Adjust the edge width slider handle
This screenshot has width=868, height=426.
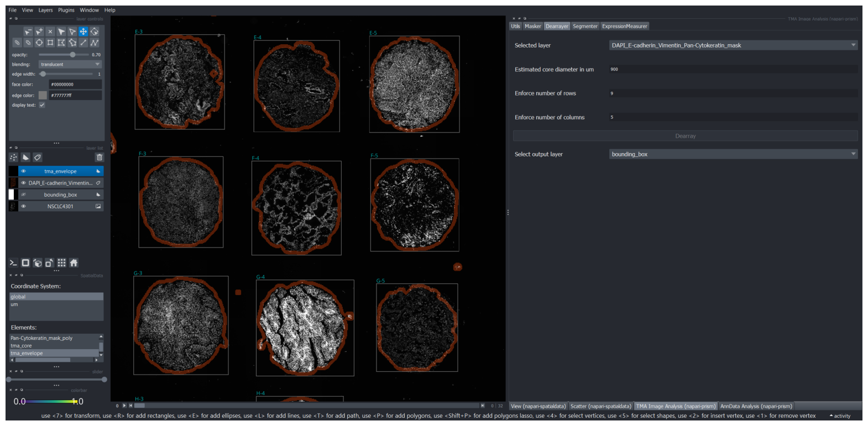click(43, 74)
